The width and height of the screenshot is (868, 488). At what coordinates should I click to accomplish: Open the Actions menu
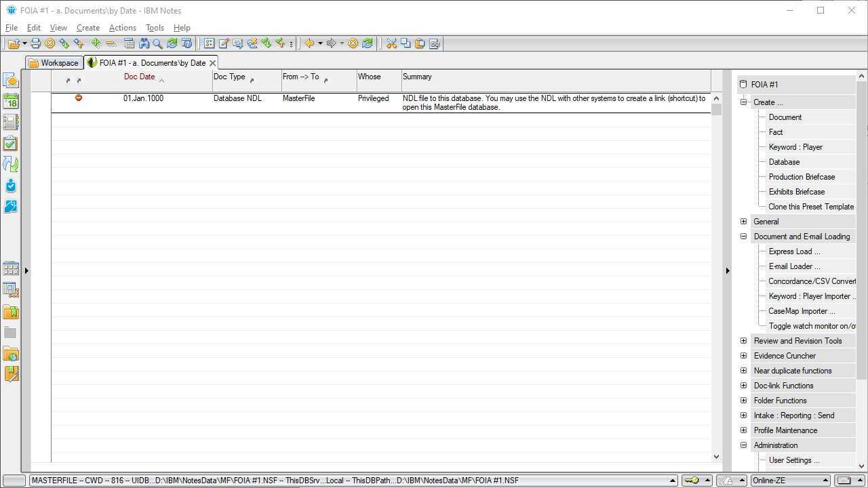coord(122,28)
